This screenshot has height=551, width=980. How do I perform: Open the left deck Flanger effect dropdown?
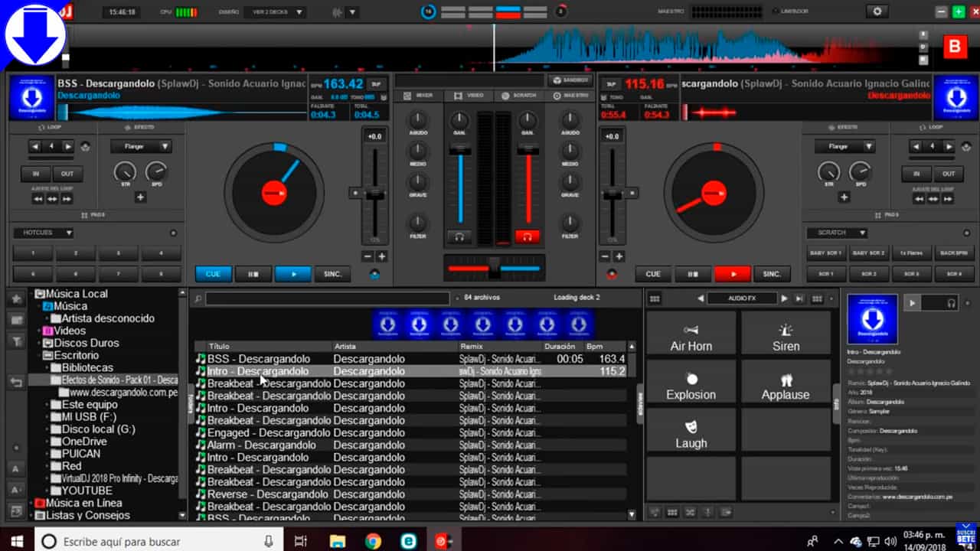[141, 146]
